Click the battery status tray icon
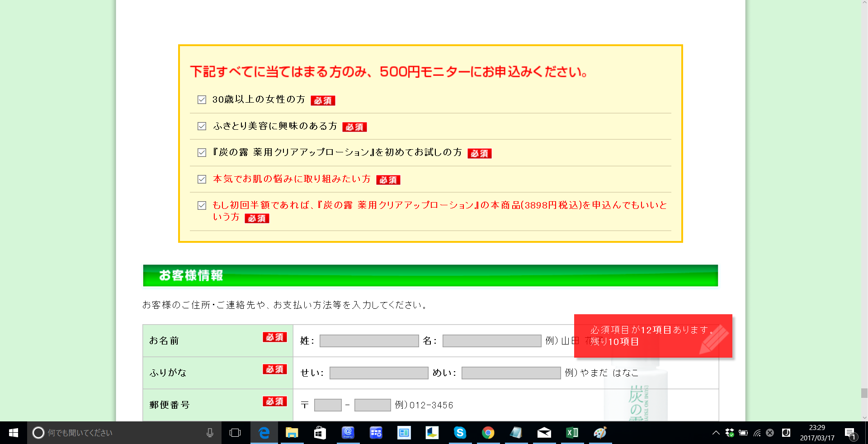This screenshot has height=444, width=868. (743, 433)
